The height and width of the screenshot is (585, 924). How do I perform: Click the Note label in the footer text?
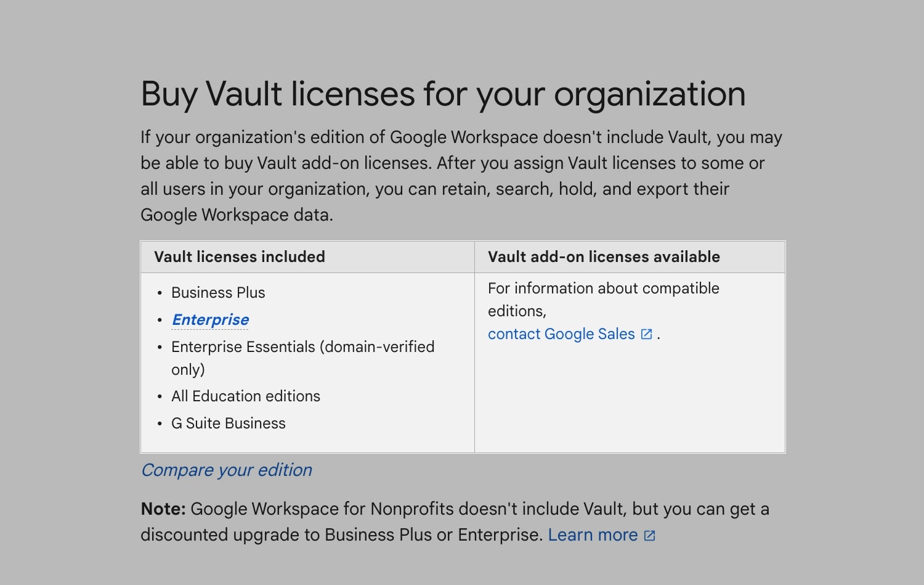click(x=161, y=509)
